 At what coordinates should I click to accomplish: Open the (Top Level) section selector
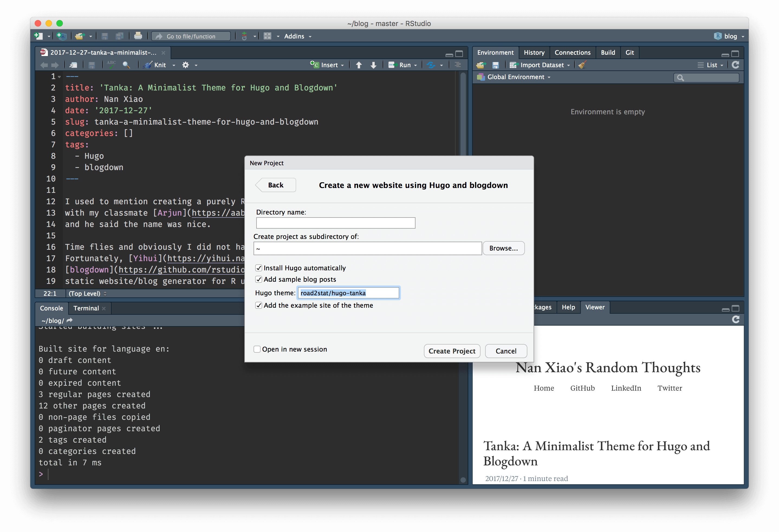click(87, 294)
